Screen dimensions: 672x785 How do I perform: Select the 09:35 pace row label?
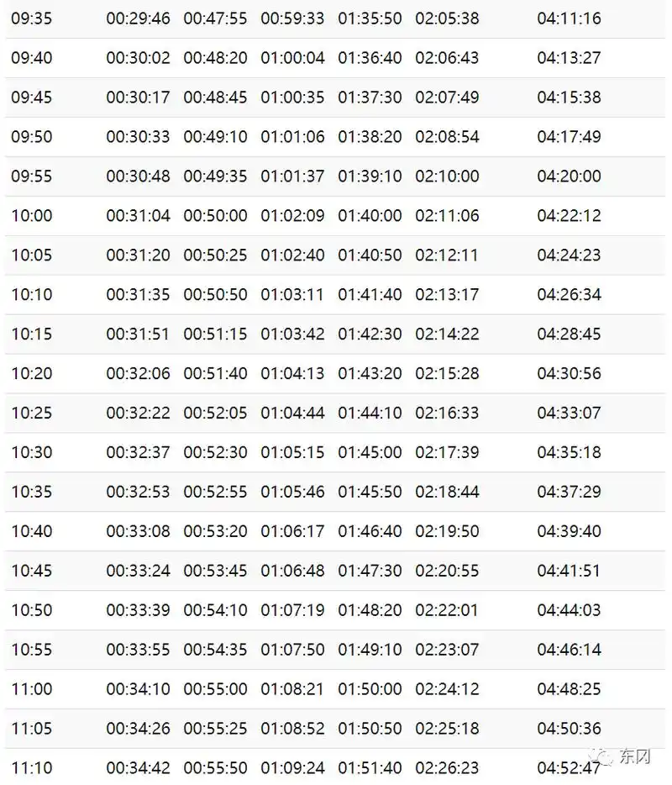(x=31, y=18)
